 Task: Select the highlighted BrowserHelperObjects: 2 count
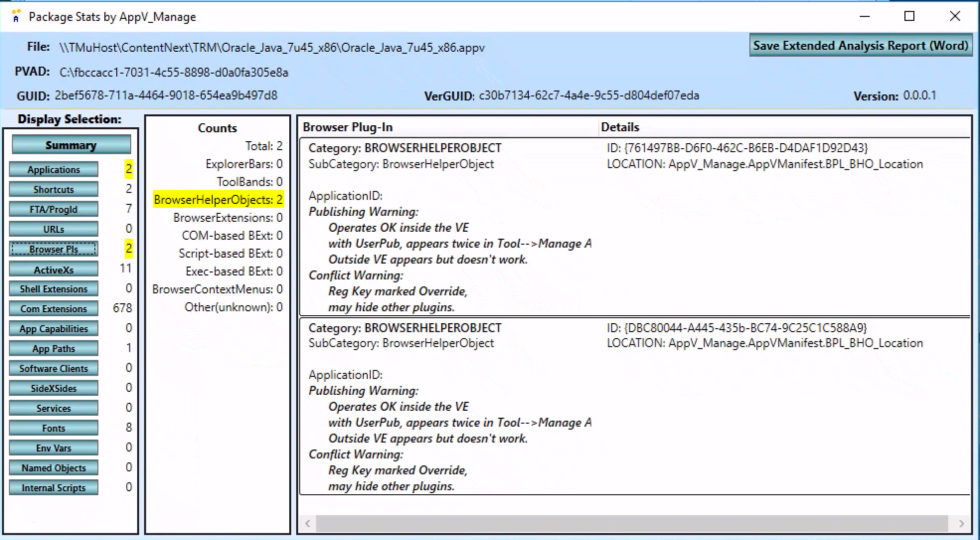click(x=218, y=199)
